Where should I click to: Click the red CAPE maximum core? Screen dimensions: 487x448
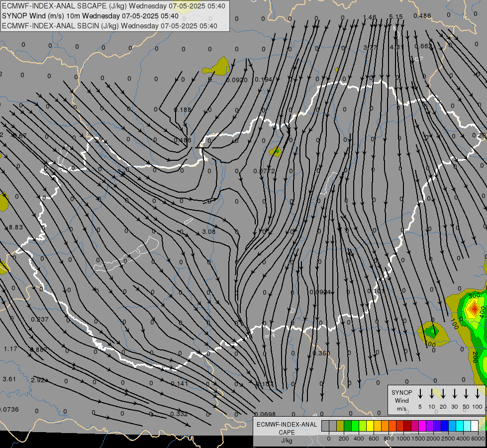pos(474,309)
